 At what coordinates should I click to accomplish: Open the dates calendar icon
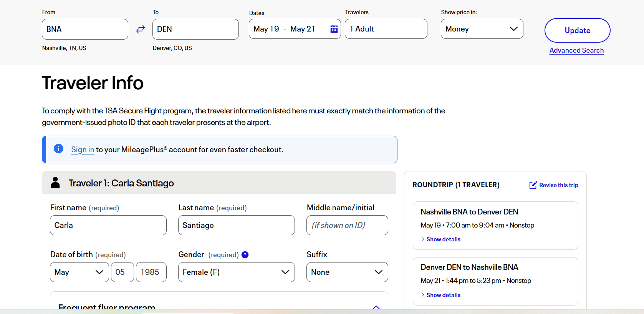[334, 29]
